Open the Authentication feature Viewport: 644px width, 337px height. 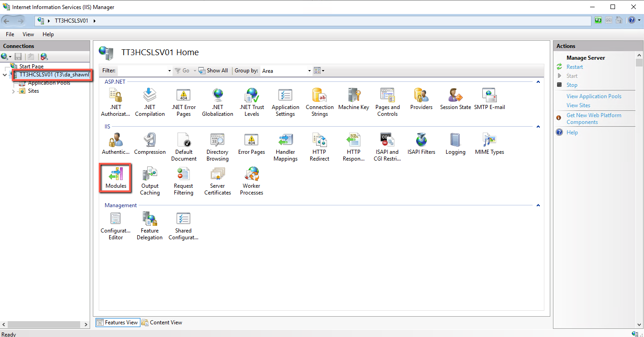tap(115, 143)
